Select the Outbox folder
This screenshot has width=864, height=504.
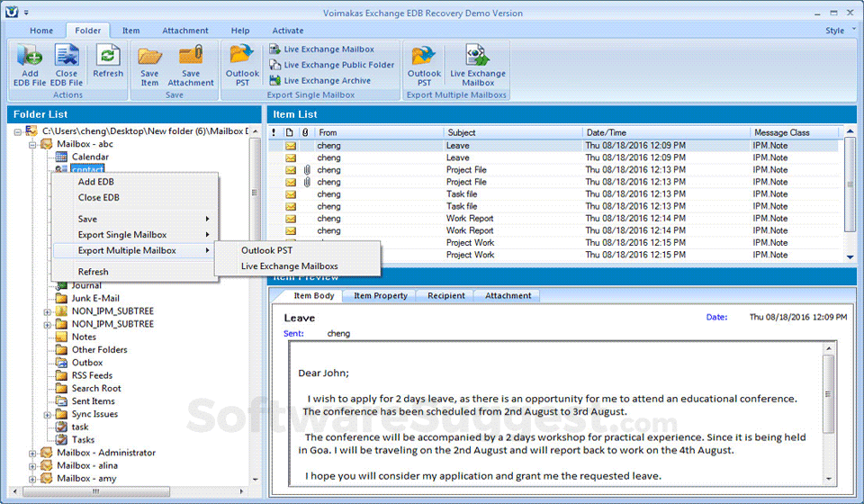[x=87, y=363]
